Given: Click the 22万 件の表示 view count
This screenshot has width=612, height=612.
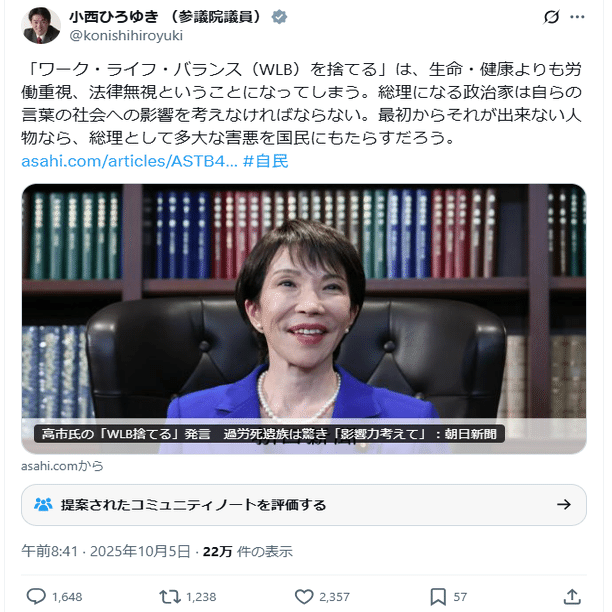Looking at the screenshot, I should pyautogui.click(x=247, y=551).
